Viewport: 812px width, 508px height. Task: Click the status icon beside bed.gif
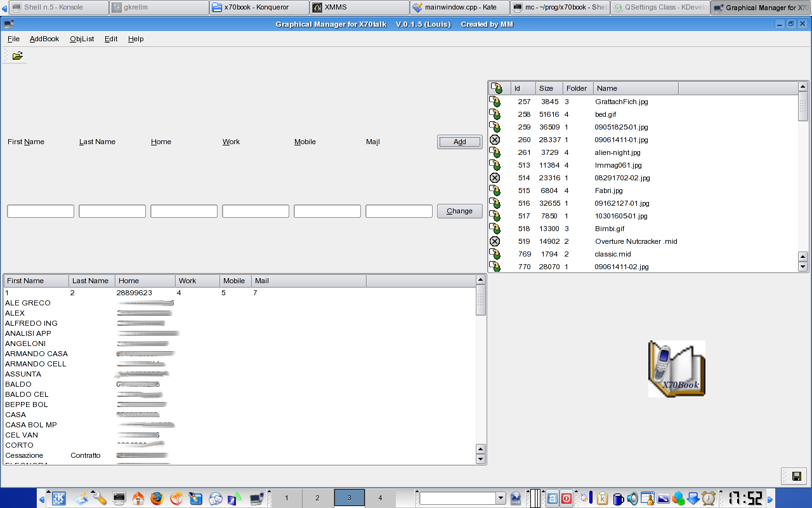pos(495,114)
